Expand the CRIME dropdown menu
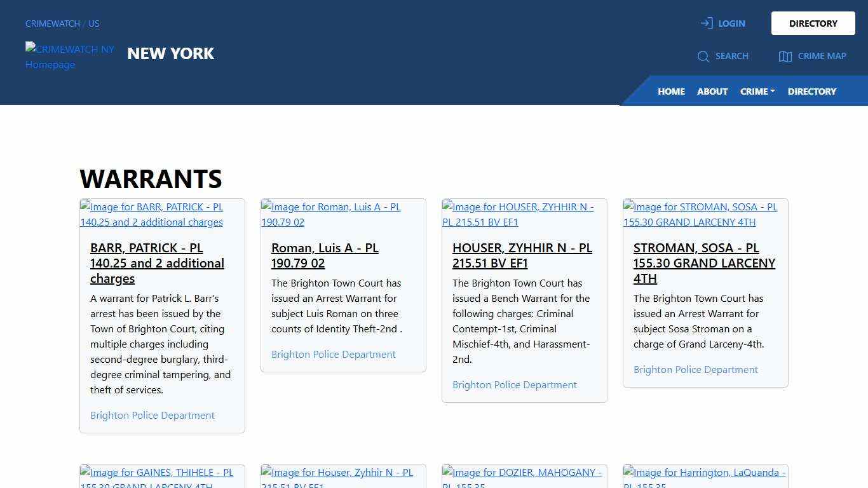This screenshot has width=868, height=488. point(757,91)
